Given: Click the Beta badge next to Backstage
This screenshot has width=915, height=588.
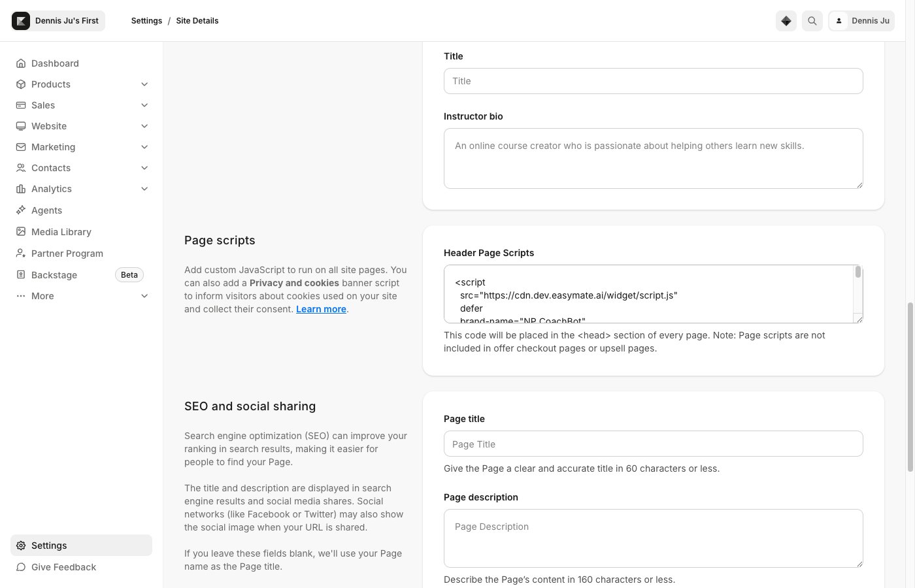Looking at the screenshot, I should (129, 275).
